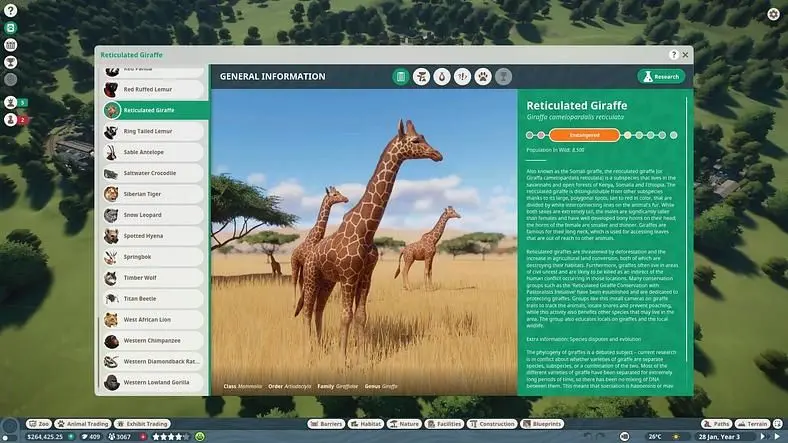Click the scrollbar in description panel

coord(686,230)
